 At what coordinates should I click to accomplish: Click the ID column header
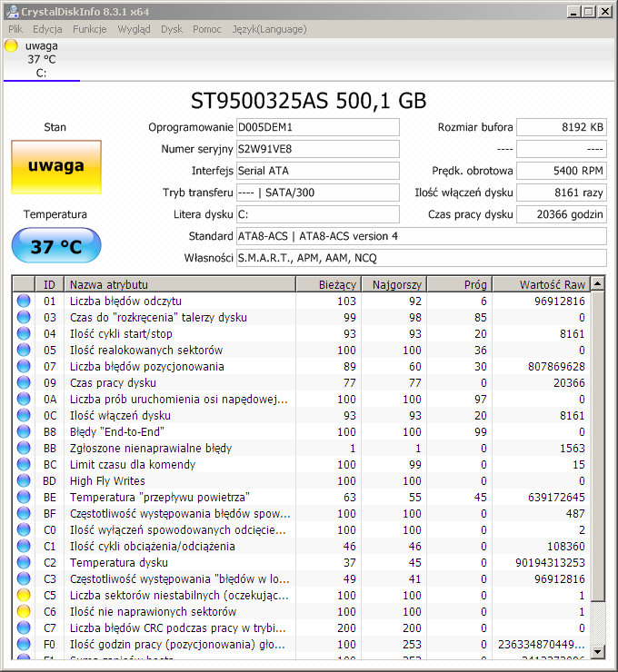49,284
